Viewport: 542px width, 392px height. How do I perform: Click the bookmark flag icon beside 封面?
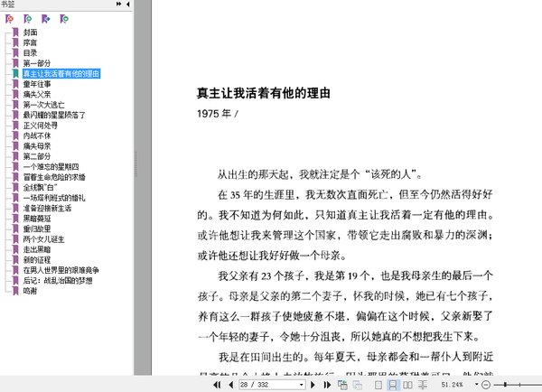pyautogui.click(x=15, y=33)
